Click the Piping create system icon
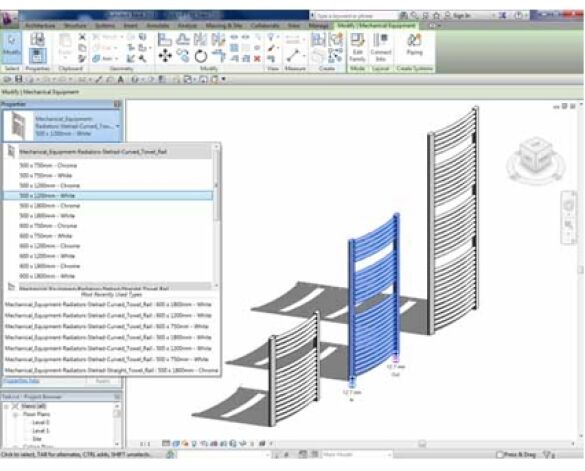The image size is (585, 471). pyautogui.click(x=414, y=44)
